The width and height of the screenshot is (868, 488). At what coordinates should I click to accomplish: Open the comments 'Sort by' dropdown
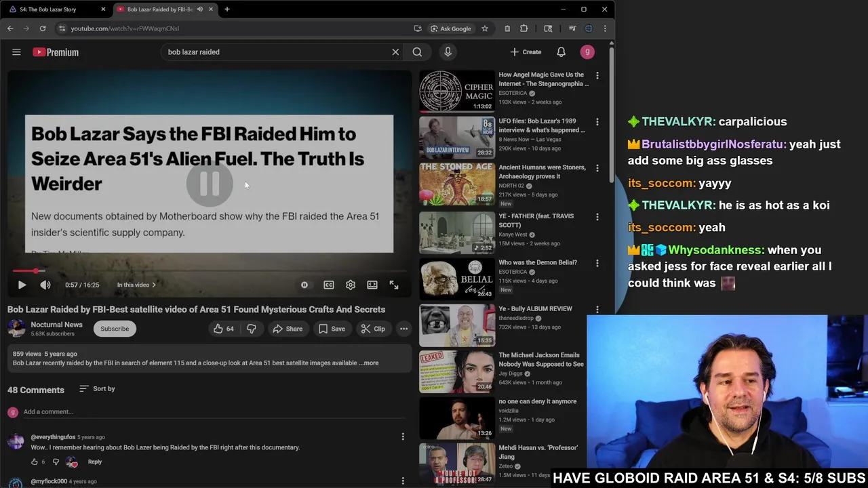(97, 388)
